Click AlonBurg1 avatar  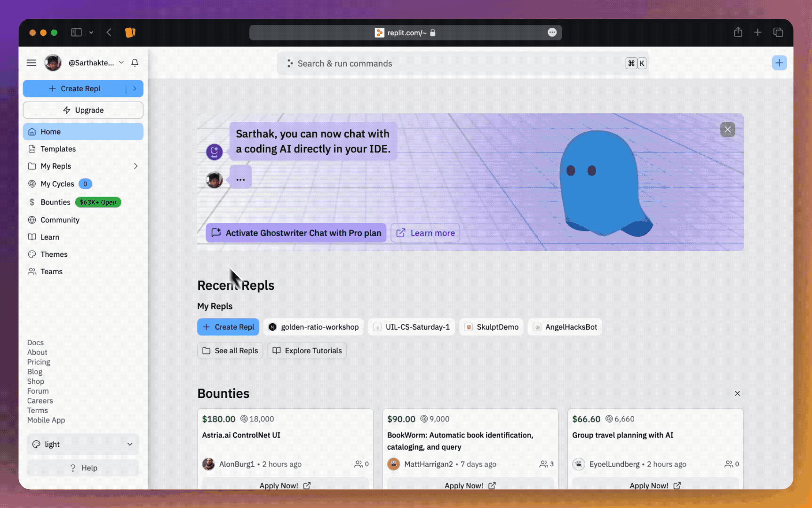pos(208,464)
